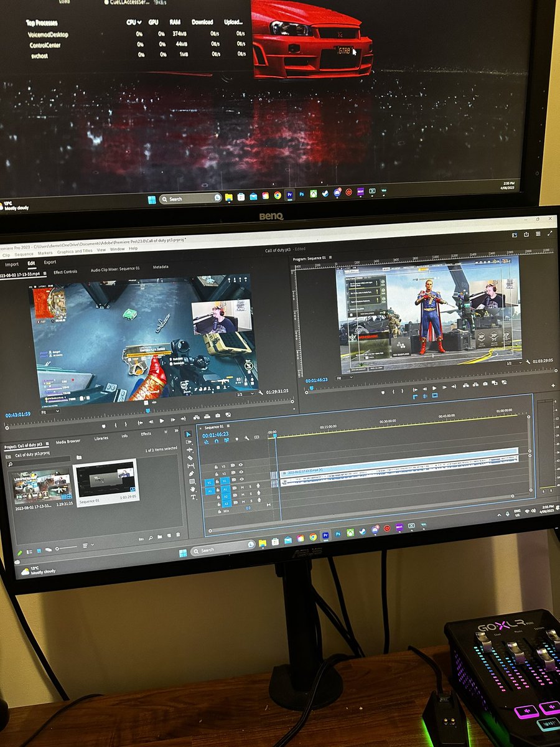
Task: Expand Project panel tab overflow chevrons
Action: 176,431
